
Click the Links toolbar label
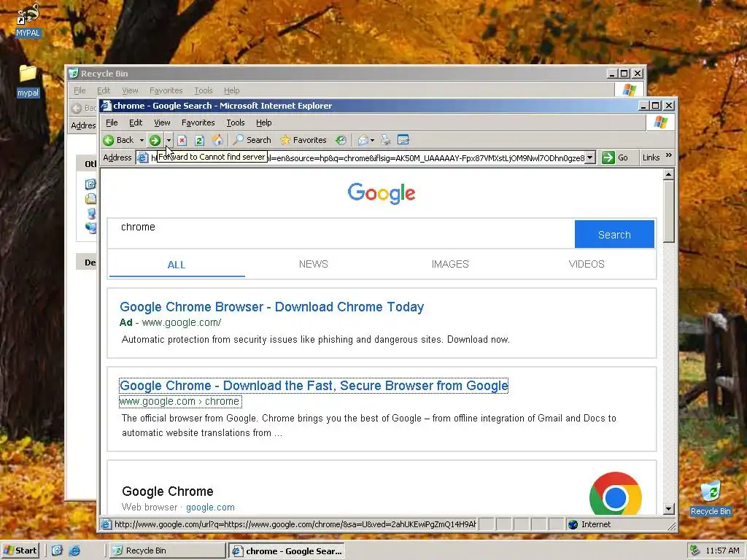pyautogui.click(x=651, y=157)
